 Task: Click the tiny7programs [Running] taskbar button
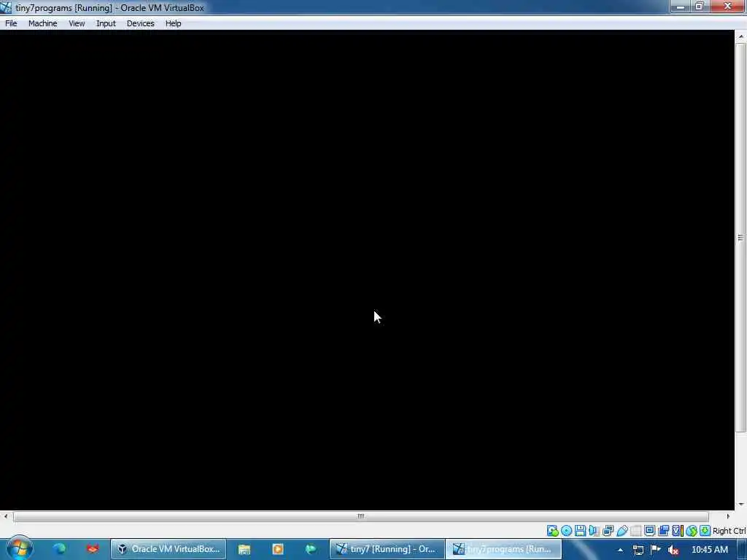pyautogui.click(x=503, y=549)
